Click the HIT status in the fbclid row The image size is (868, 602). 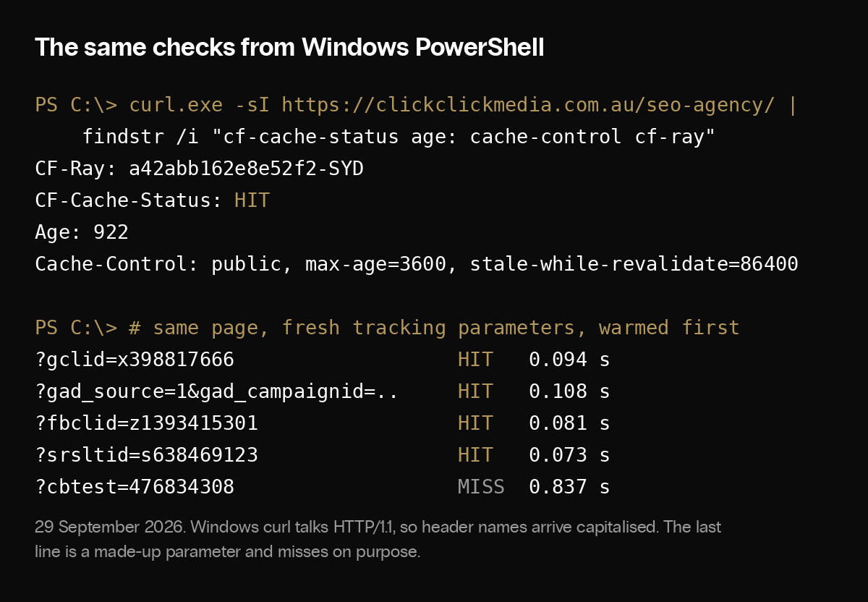coord(475,423)
